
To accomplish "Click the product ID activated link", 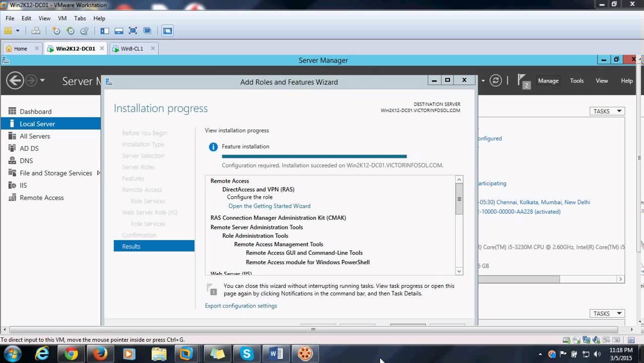I will click(x=519, y=212).
